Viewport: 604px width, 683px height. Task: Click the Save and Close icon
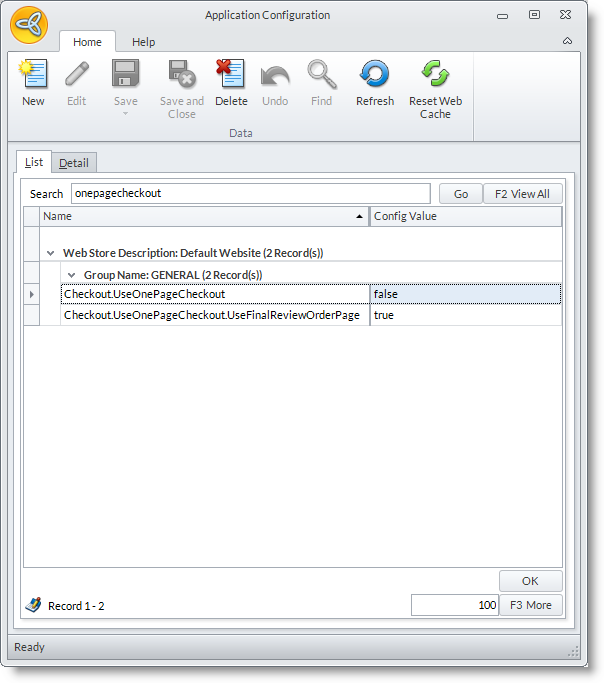point(182,74)
